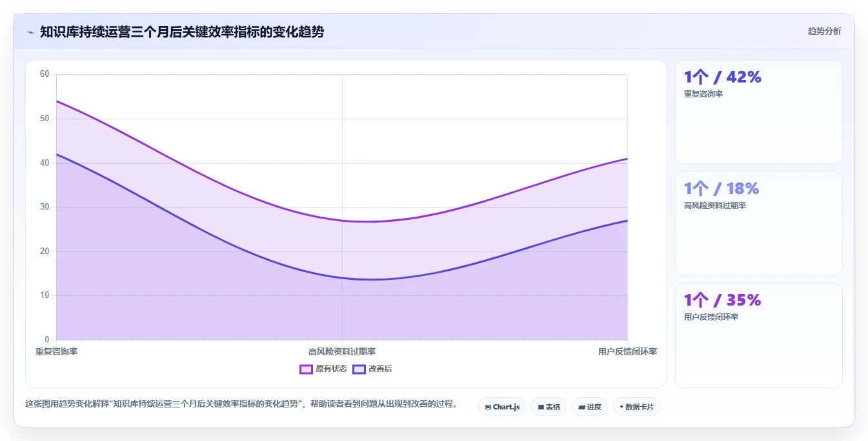Click the 用户反馈闭环率 x-axis label
The height and width of the screenshot is (441, 868).
coord(627,351)
